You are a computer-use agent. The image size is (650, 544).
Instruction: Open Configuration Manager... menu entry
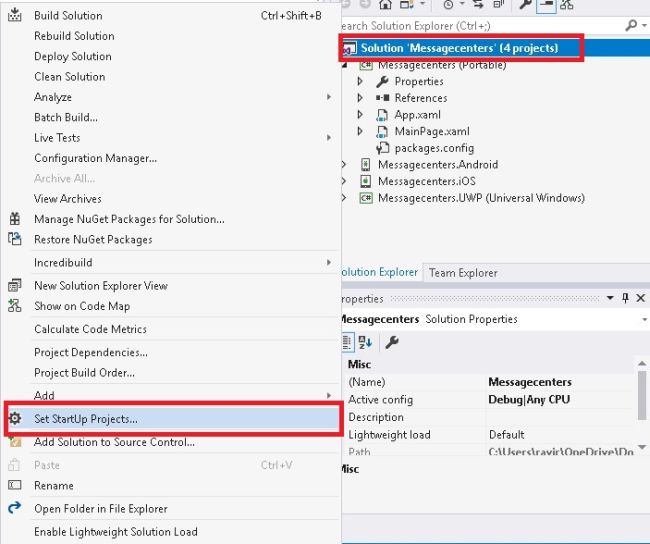coord(170,158)
